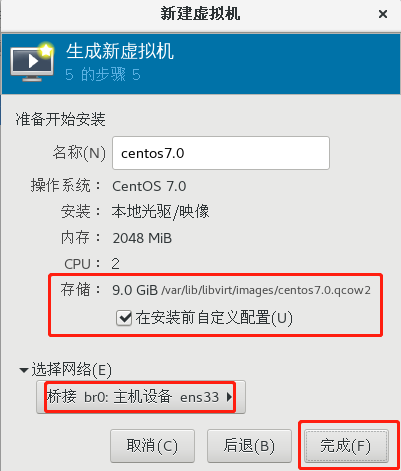Open the 桥接 br0 network dropdown
The image size is (401, 471).
point(141,397)
